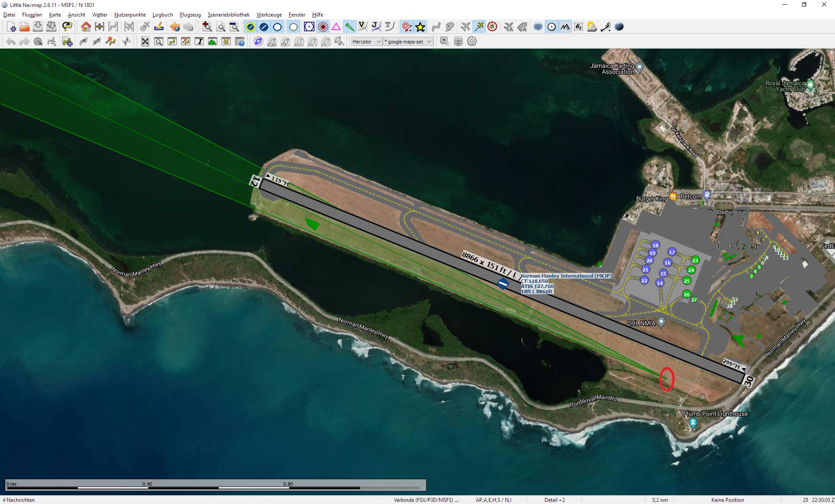The image size is (835, 504).
Task: Open an existing flight plan file
Action: tap(25, 27)
